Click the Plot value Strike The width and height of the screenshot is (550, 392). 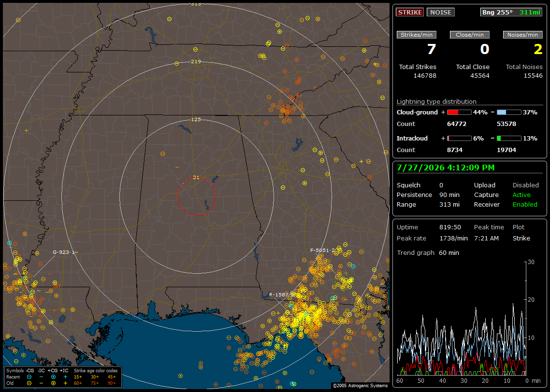point(521,238)
